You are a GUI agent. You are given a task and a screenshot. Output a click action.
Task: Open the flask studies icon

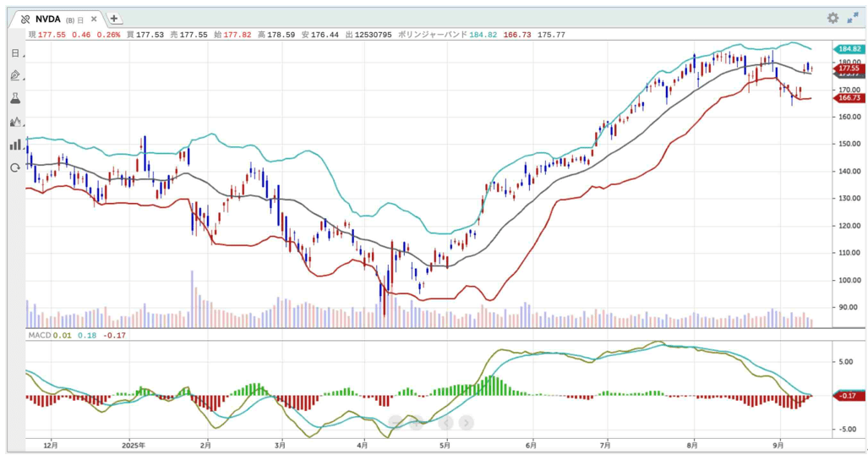point(15,99)
